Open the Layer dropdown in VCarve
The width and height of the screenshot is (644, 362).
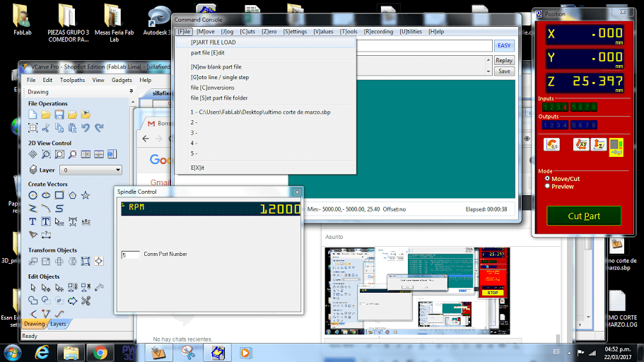[x=91, y=170]
